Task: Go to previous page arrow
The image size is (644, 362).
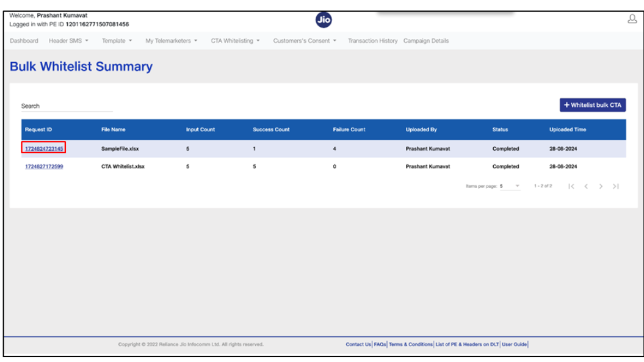Action: click(586, 186)
